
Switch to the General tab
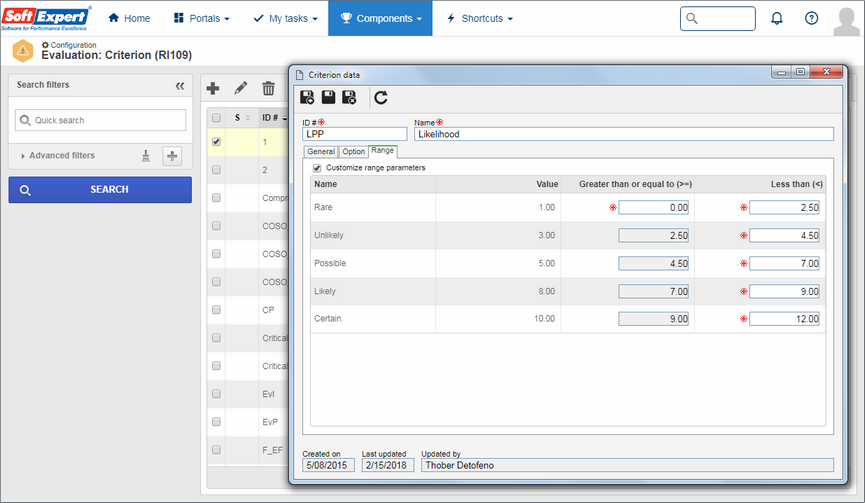coord(321,152)
